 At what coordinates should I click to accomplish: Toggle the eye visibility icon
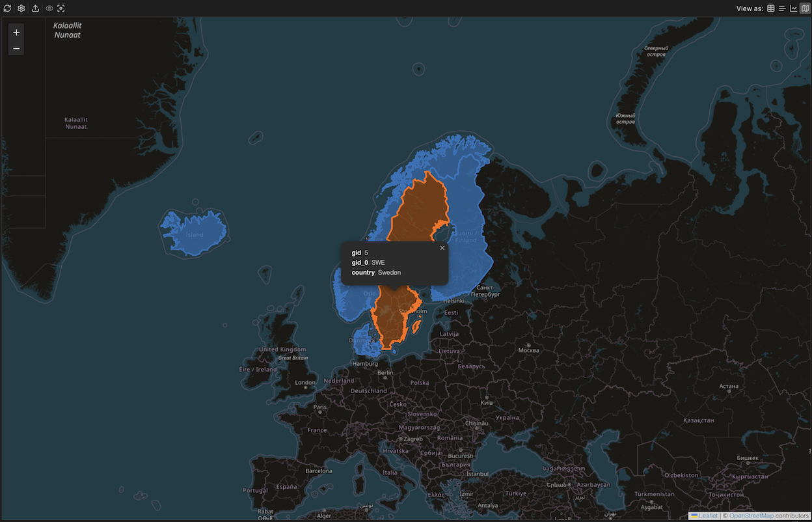[x=49, y=8]
